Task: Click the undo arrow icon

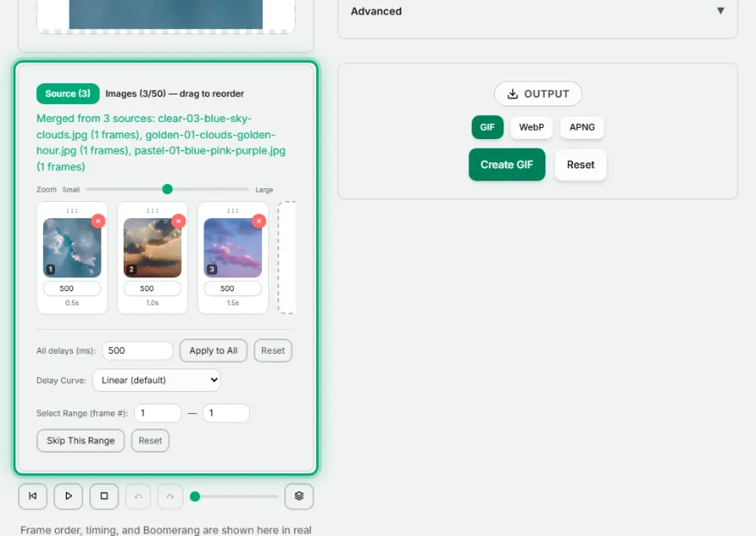Action: pyautogui.click(x=138, y=496)
